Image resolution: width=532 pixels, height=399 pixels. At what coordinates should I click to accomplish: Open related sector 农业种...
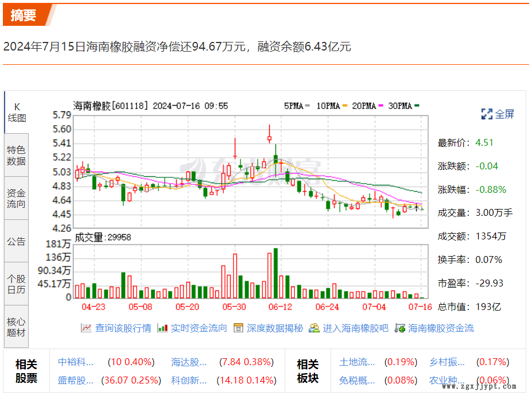click(447, 380)
